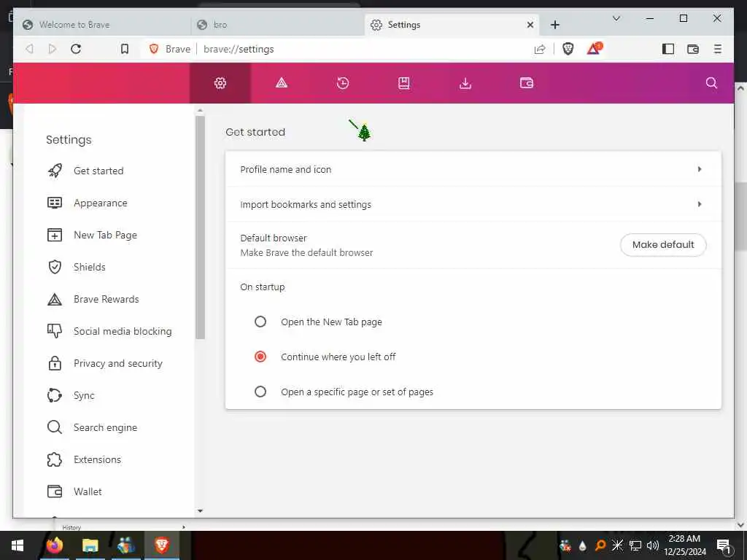Screen dimensions: 747x560
Task: Click the sidebar scrollbar thumb
Action: tap(200, 227)
